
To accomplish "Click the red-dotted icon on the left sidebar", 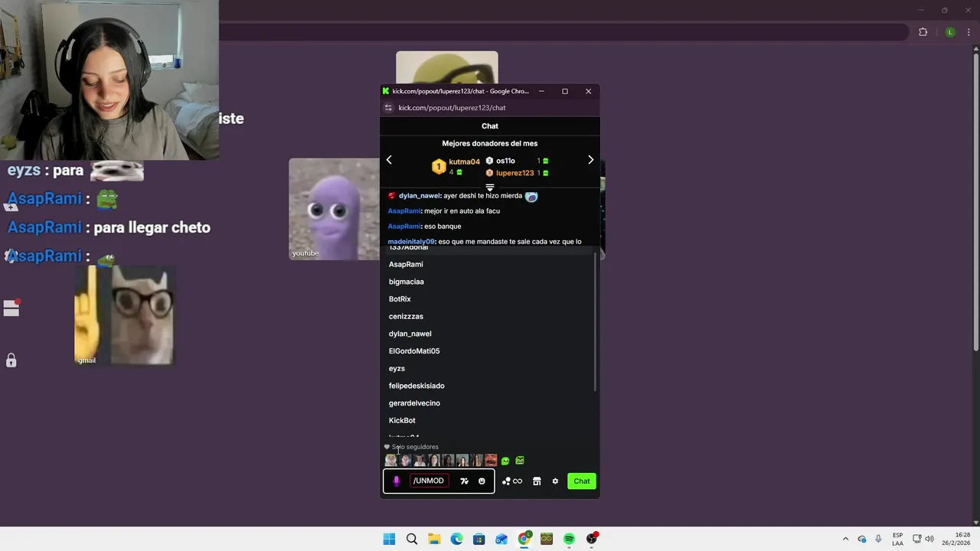I will (x=11, y=308).
